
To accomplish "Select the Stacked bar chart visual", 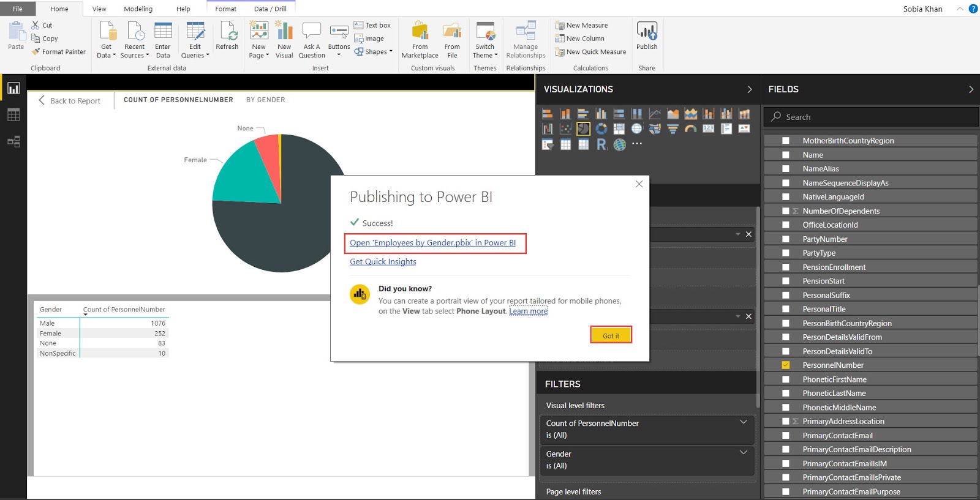I will pos(548,113).
